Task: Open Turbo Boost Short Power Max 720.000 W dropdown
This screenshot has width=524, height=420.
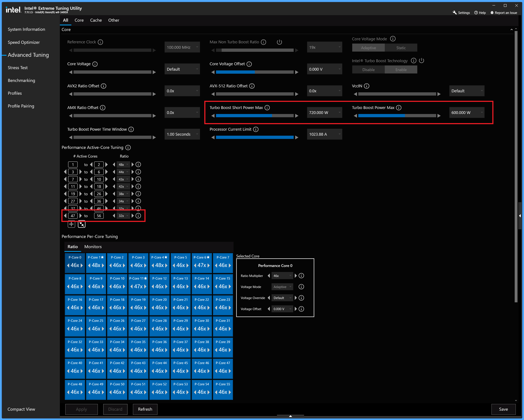Action: (x=324, y=113)
